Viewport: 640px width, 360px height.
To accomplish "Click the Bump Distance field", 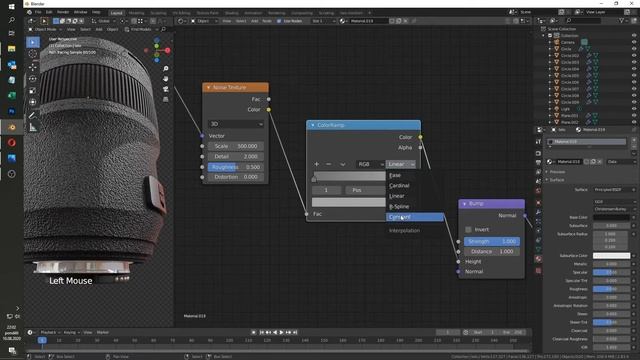I will point(492,251).
